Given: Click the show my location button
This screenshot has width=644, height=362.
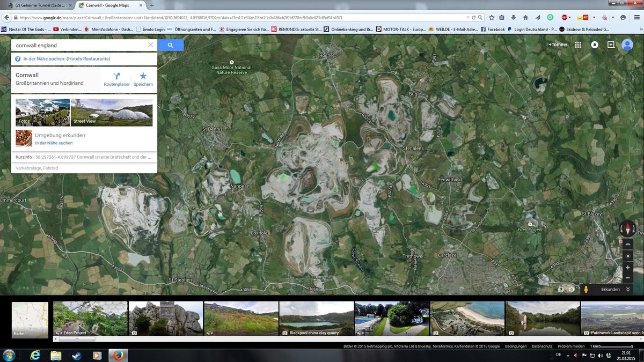Looking at the screenshot, I should (627, 256).
